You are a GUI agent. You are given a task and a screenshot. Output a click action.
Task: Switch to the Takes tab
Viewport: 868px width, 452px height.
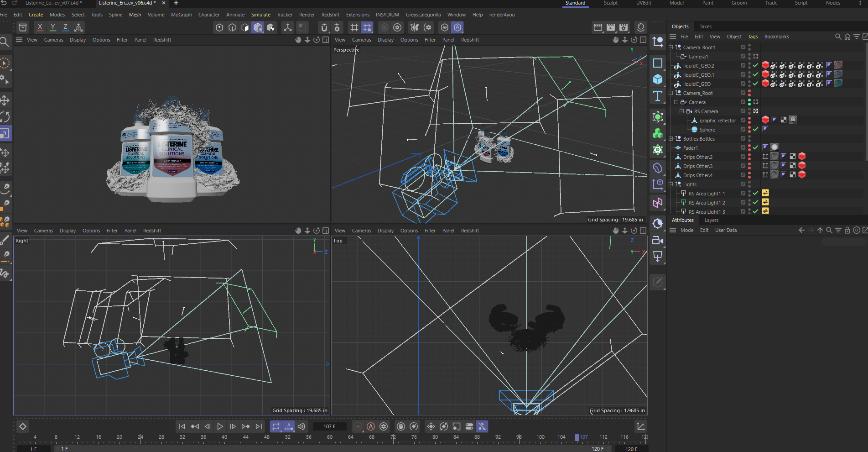[x=705, y=26]
